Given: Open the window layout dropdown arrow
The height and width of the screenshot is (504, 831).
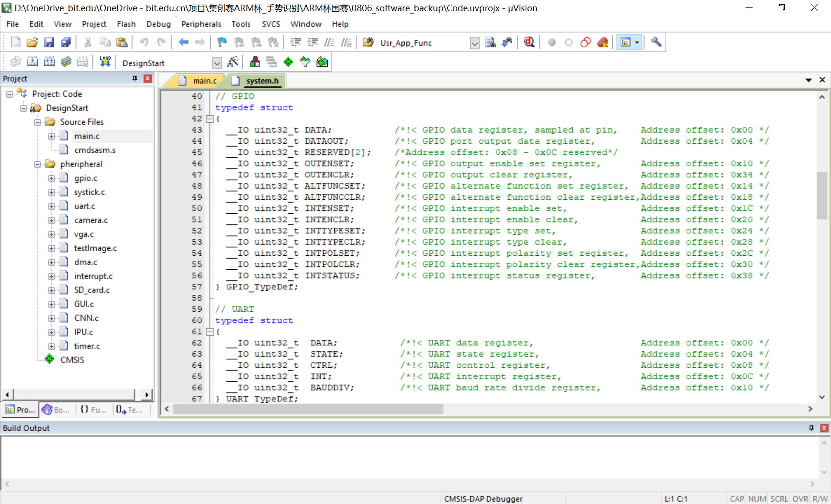Looking at the screenshot, I should pyautogui.click(x=637, y=42).
